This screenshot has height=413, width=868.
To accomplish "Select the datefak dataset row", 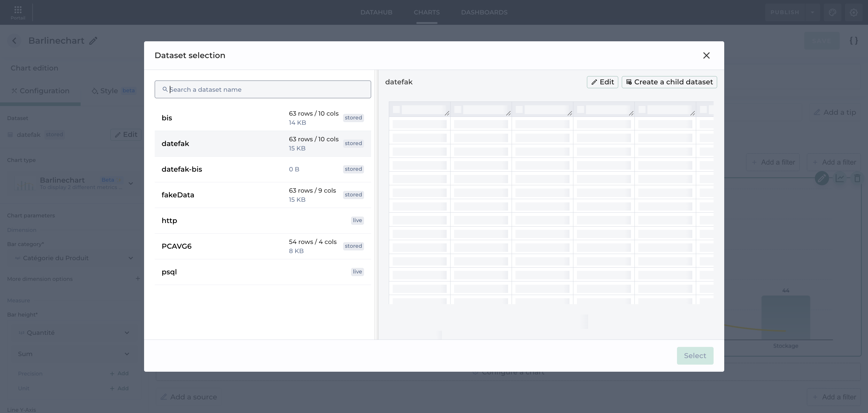I will [x=263, y=144].
